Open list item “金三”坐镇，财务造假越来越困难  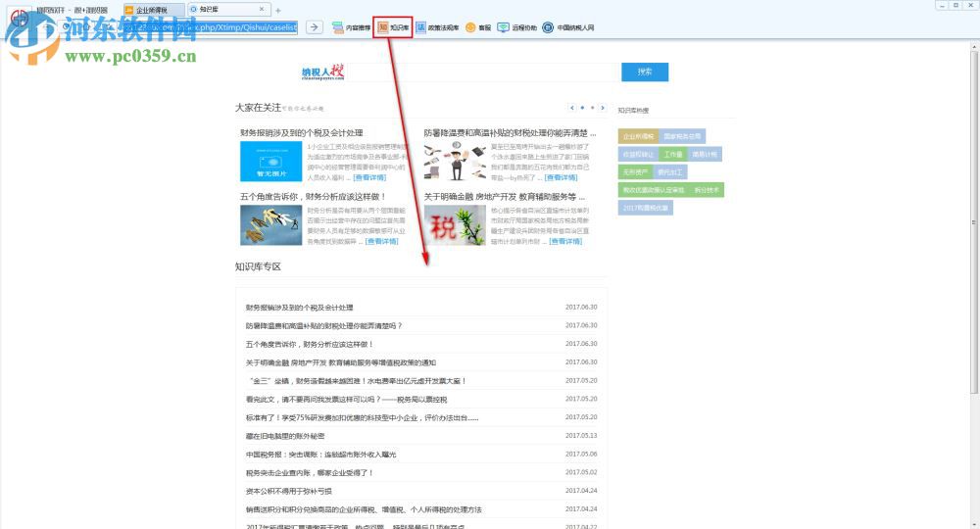point(358,381)
